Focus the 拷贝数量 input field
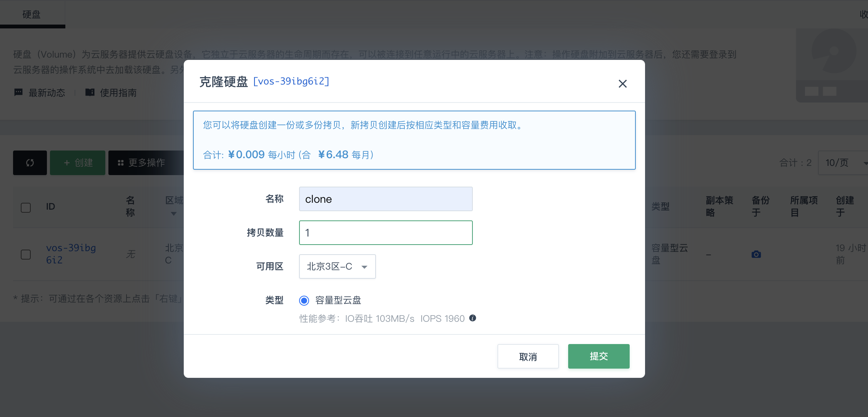The width and height of the screenshot is (868, 417). click(386, 233)
